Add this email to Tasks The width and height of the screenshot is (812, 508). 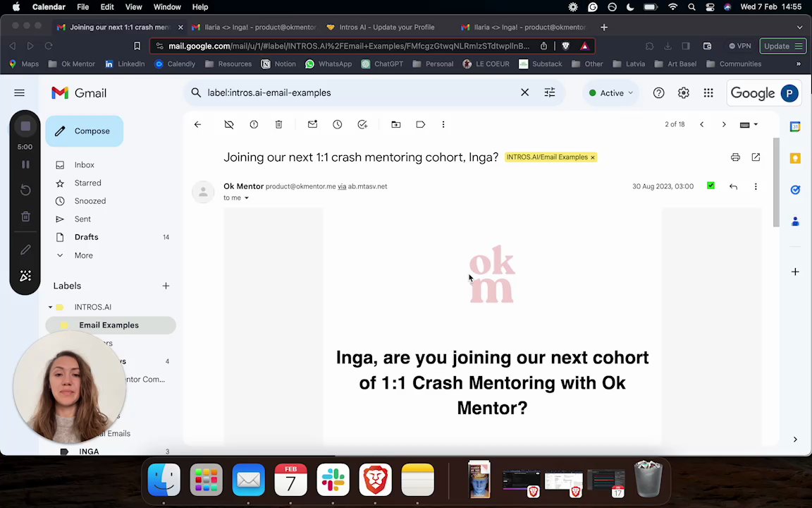[362, 124]
